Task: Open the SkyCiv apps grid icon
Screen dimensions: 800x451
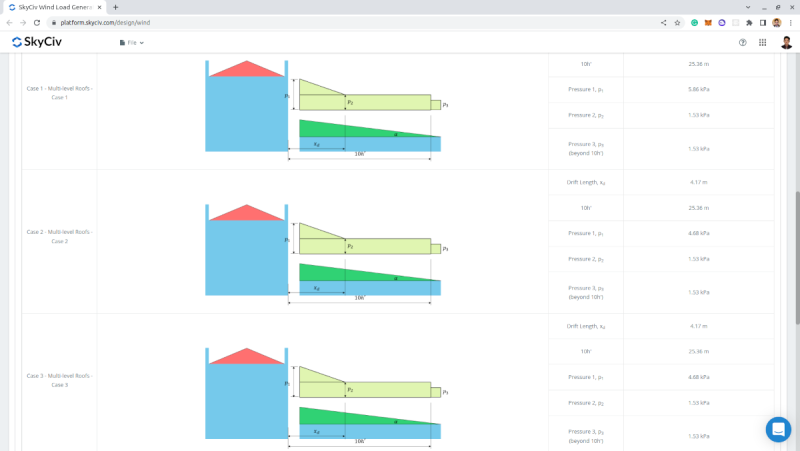Action: 762,43
